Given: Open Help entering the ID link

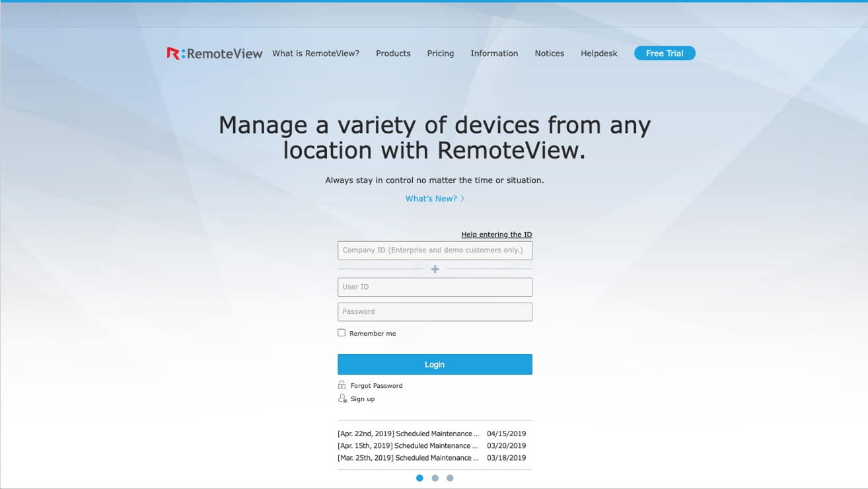Looking at the screenshot, I should pos(497,235).
